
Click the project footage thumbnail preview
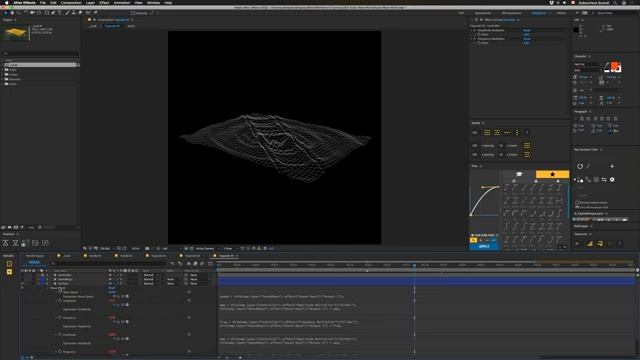click(16, 33)
